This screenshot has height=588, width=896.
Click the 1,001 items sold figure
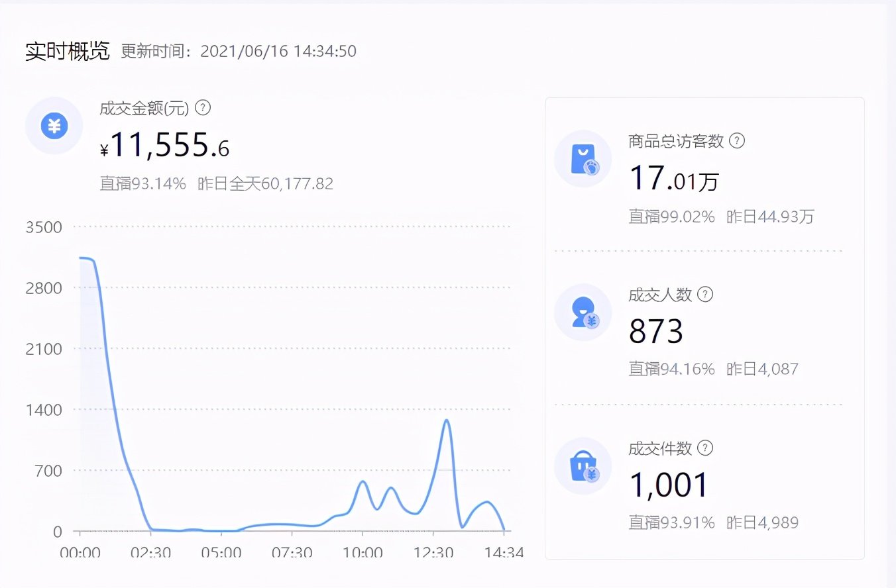pos(667,484)
